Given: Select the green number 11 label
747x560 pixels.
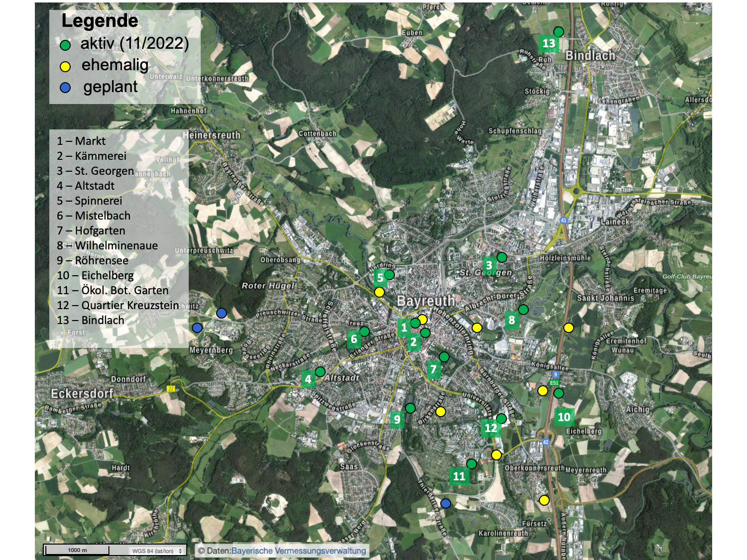Looking at the screenshot, I should point(459,476).
